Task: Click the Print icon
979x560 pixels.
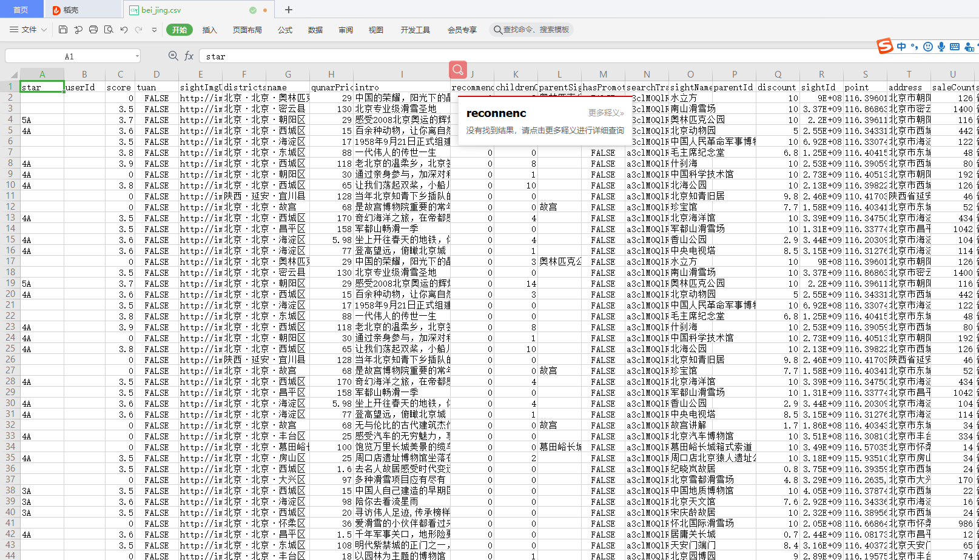Action: coord(93,29)
